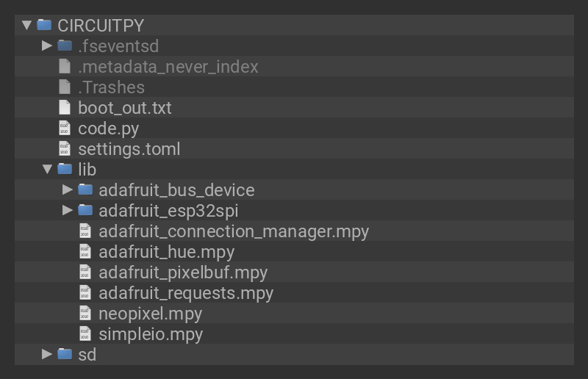Select the simpleio.mpy file name

coord(151,334)
